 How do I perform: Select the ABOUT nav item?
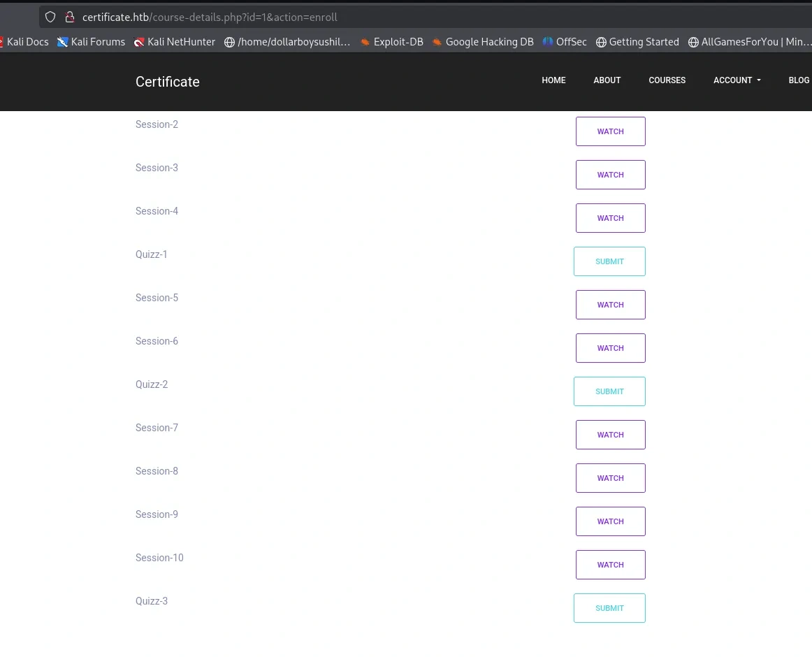(607, 80)
